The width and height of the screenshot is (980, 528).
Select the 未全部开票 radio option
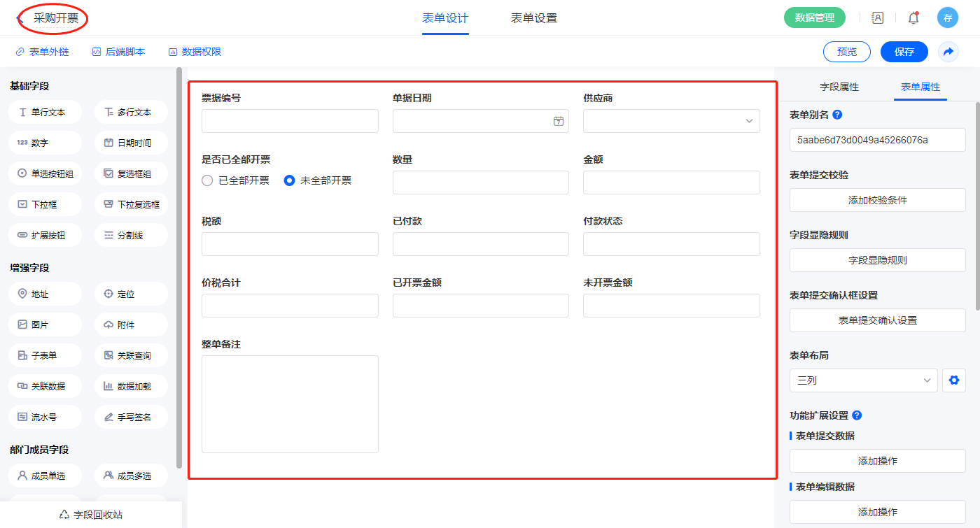tap(289, 180)
